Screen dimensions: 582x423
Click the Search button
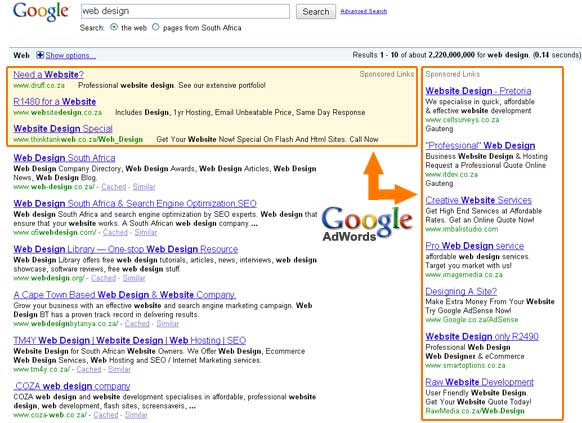click(x=316, y=12)
